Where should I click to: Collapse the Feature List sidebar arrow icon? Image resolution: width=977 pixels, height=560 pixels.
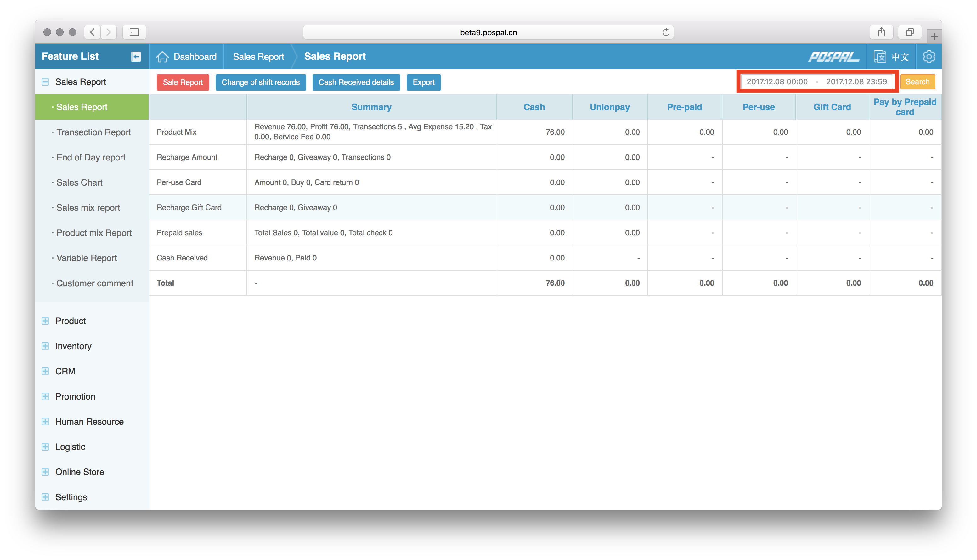pyautogui.click(x=136, y=57)
